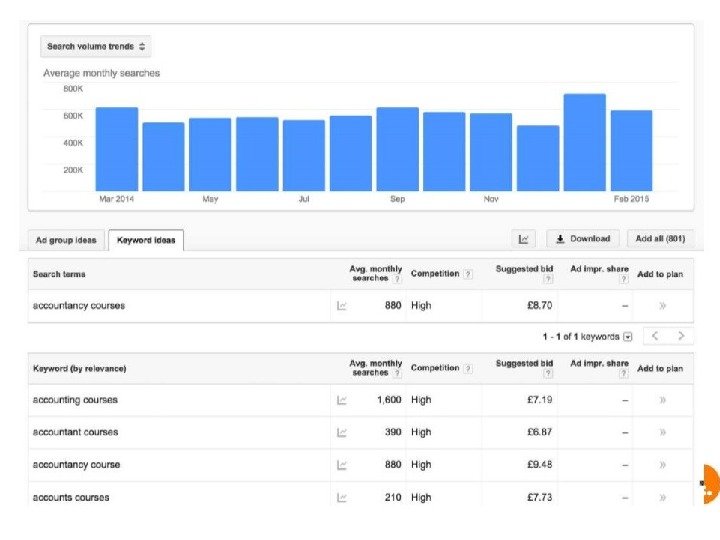Sort by Keyword (by relevance) header
720x540 pixels.
[79, 369]
